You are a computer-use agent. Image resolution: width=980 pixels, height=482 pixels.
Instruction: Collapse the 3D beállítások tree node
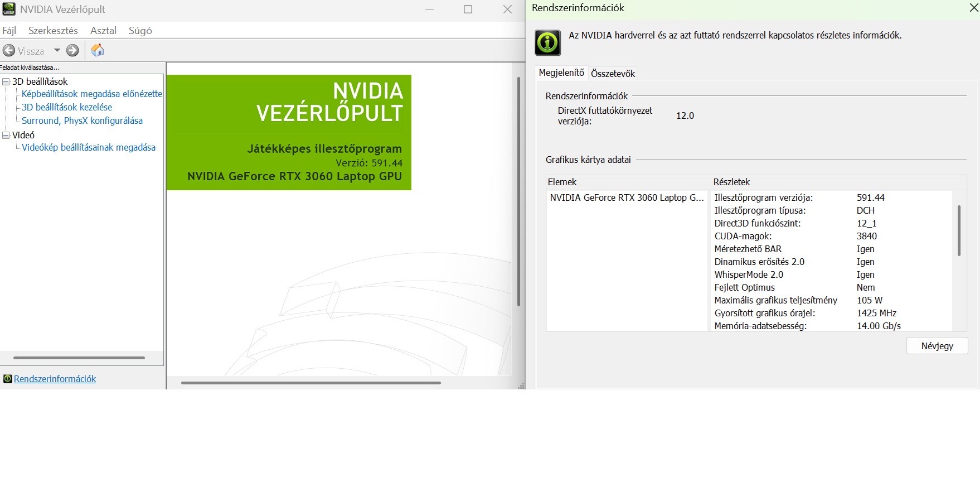click(6, 81)
